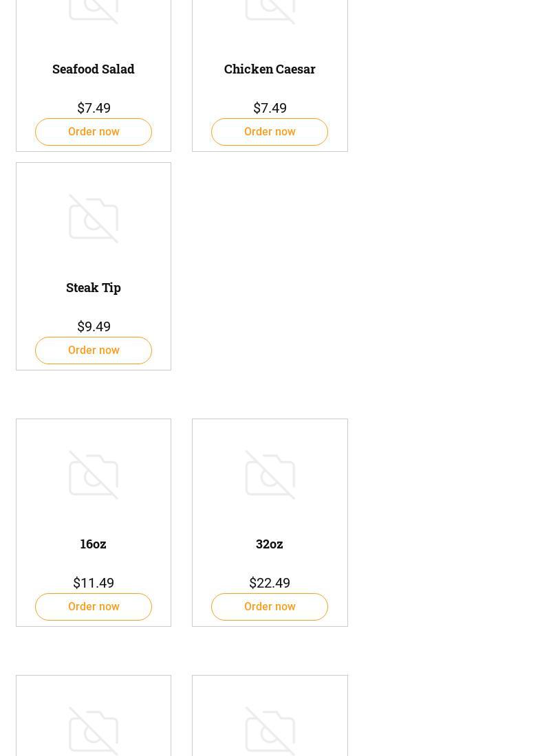Click the Chicken Caesar no-image icon
This screenshot has height=756, width=540.
[270, 10]
